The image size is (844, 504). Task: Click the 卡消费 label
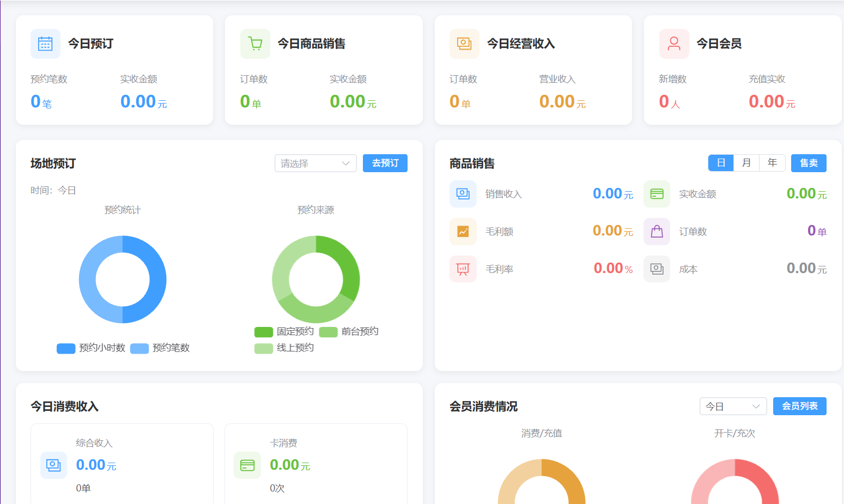click(x=284, y=443)
